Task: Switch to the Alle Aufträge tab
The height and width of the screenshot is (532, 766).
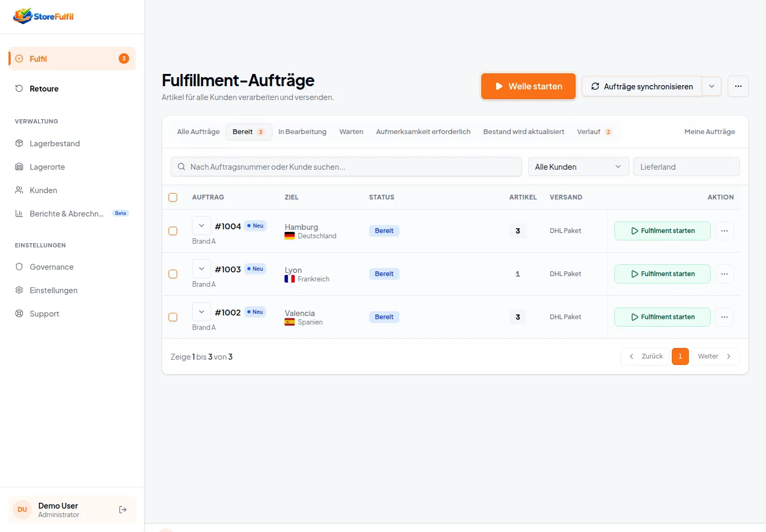Action: click(x=198, y=132)
